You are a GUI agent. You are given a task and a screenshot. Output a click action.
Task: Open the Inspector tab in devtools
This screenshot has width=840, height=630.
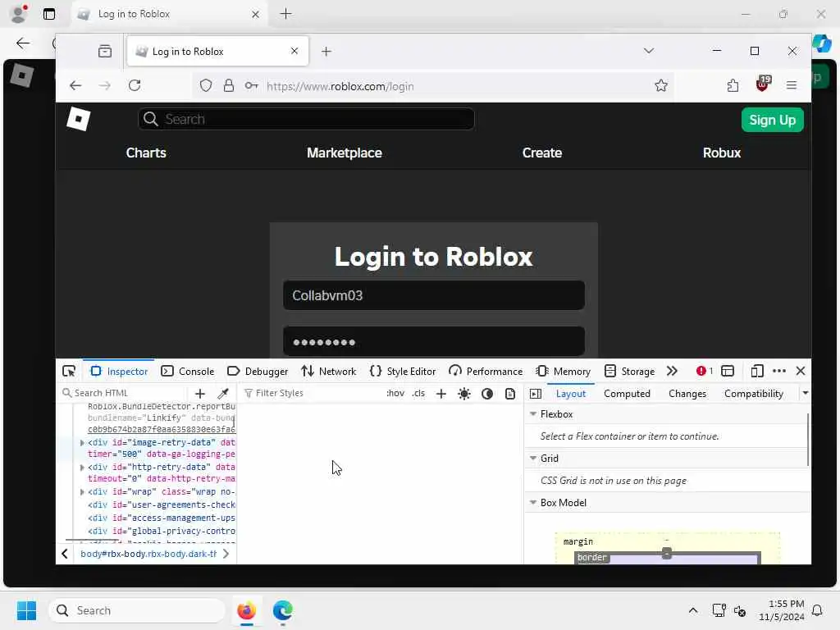[119, 372]
